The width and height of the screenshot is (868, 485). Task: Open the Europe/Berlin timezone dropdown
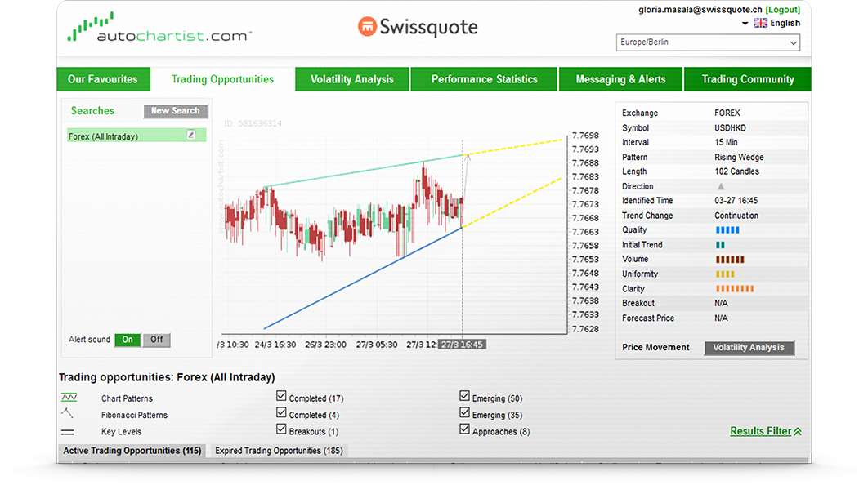pyautogui.click(x=708, y=42)
